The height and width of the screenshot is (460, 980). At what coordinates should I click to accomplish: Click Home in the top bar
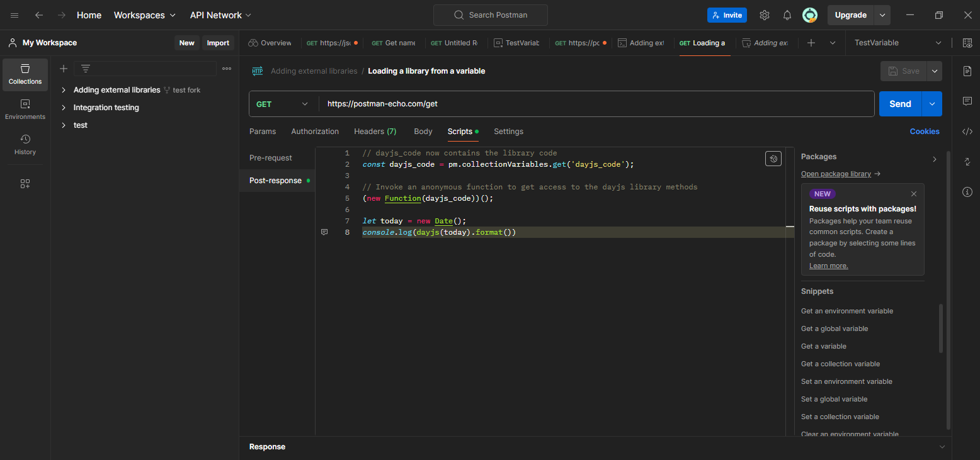[89, 15]
